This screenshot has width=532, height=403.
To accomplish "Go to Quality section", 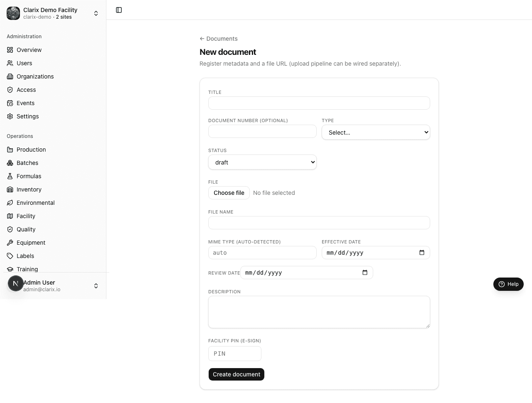I will pyautogui.click(x=53, y=229).
